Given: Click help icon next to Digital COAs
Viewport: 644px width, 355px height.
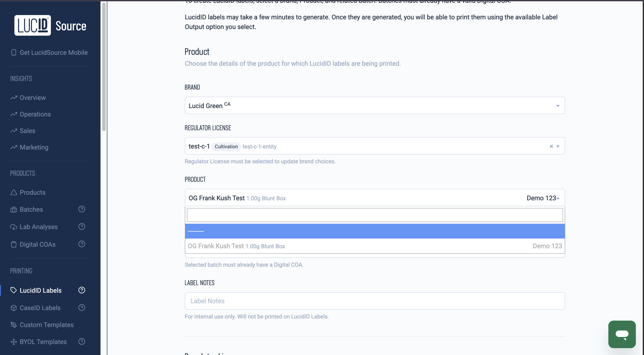Looking at the screenshot, I should (x=82, y=244).
